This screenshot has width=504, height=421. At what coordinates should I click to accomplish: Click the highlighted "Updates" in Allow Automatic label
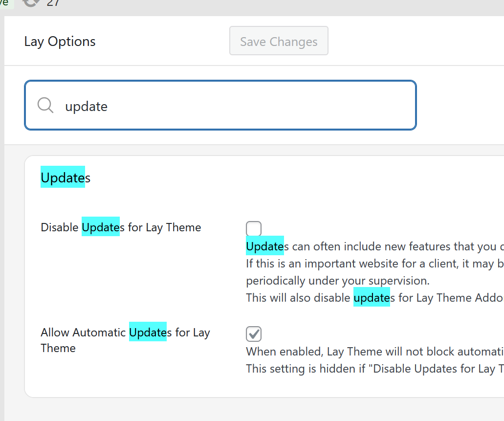click(x=148, y=332)
